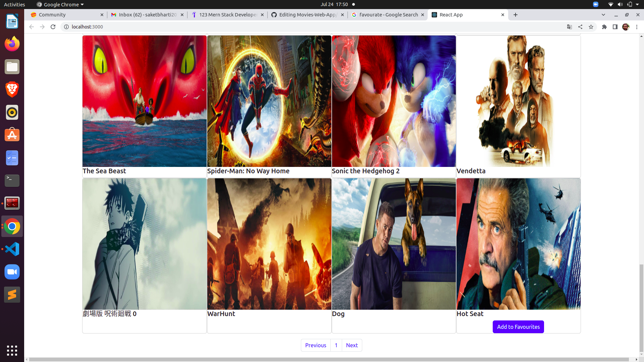The image size is (644, 362).
Task: Click Add to Favourites under Hot Seat
Action: click(518, 326)
